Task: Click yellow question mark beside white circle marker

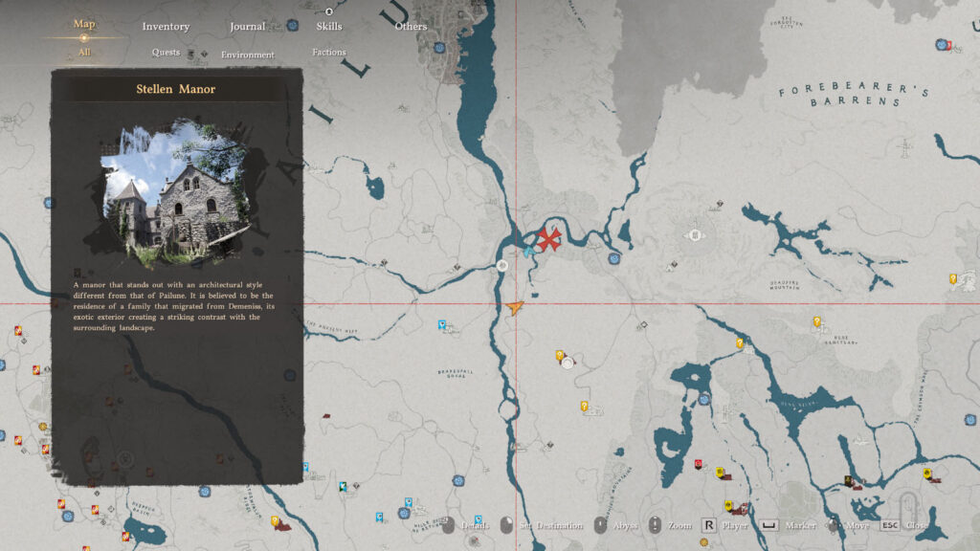Action: (559, 356)
